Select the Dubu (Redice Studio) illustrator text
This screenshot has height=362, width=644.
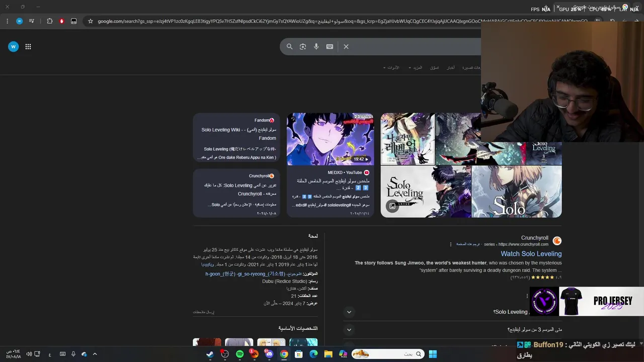click(284, 282)
